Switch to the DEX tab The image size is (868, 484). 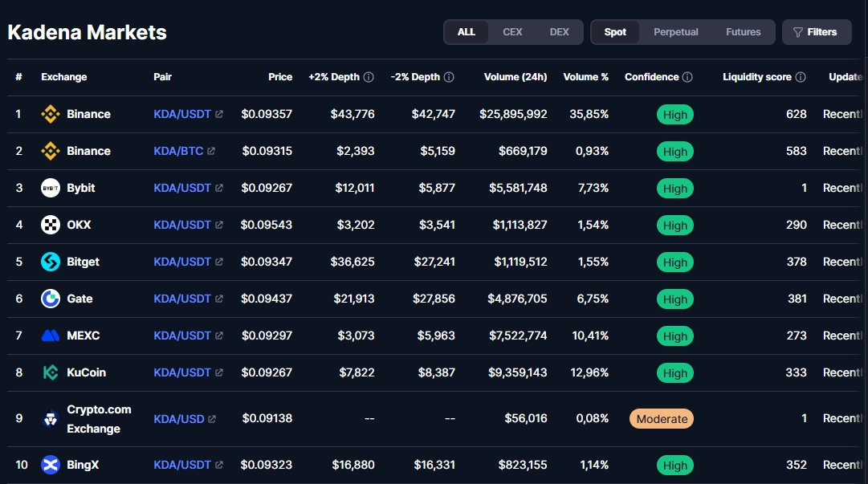tap(559, 32)
